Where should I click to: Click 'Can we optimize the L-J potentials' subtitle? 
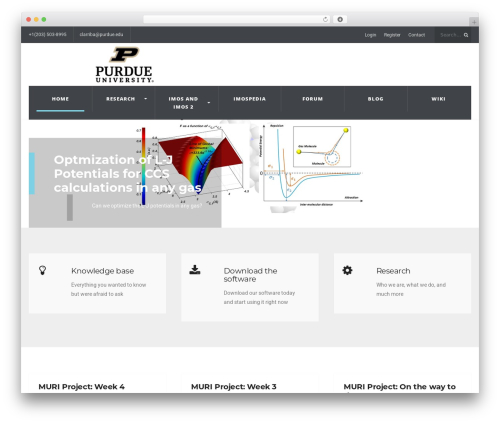click(x=147, y=206)
